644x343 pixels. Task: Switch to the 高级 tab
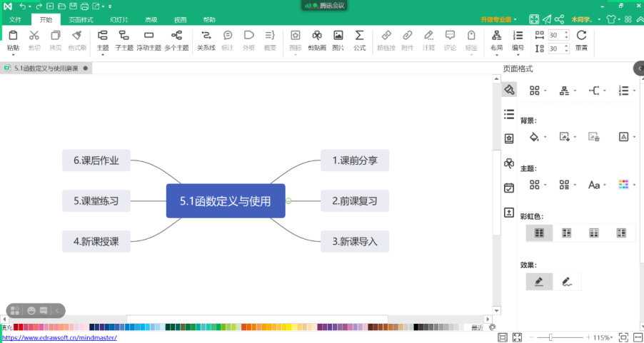click(151, 20)
